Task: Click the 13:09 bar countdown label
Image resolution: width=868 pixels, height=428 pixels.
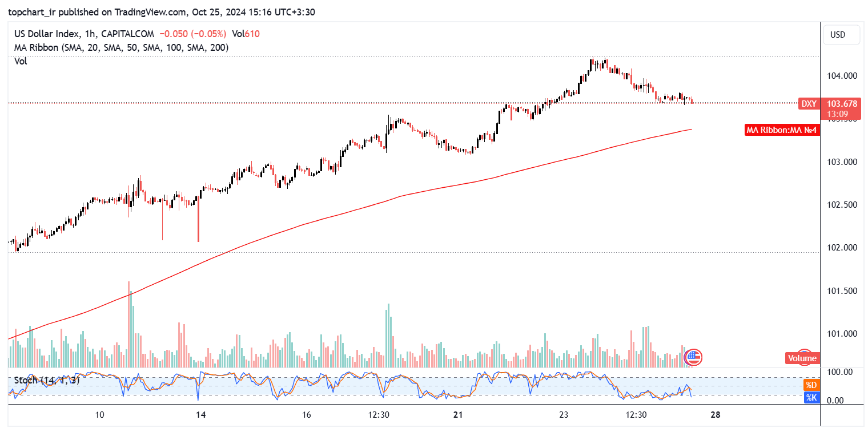Action: [837, 114]
